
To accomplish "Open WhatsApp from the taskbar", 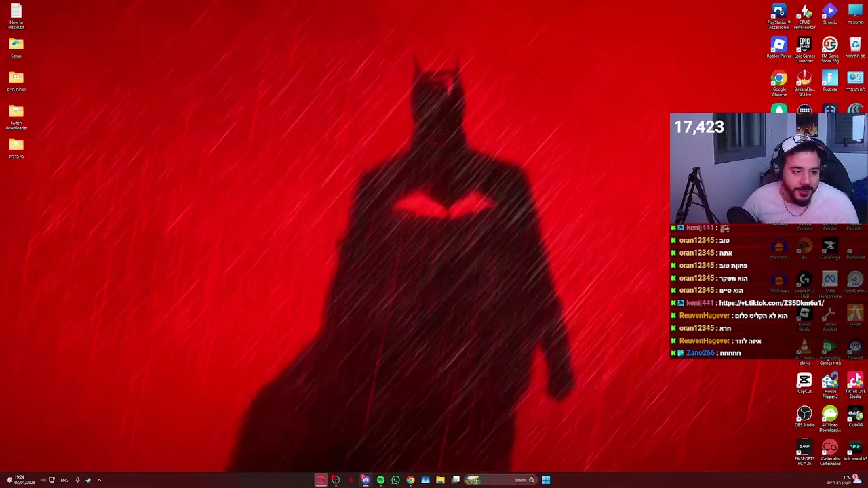I will pyautogui.click(x=395, y=480).
